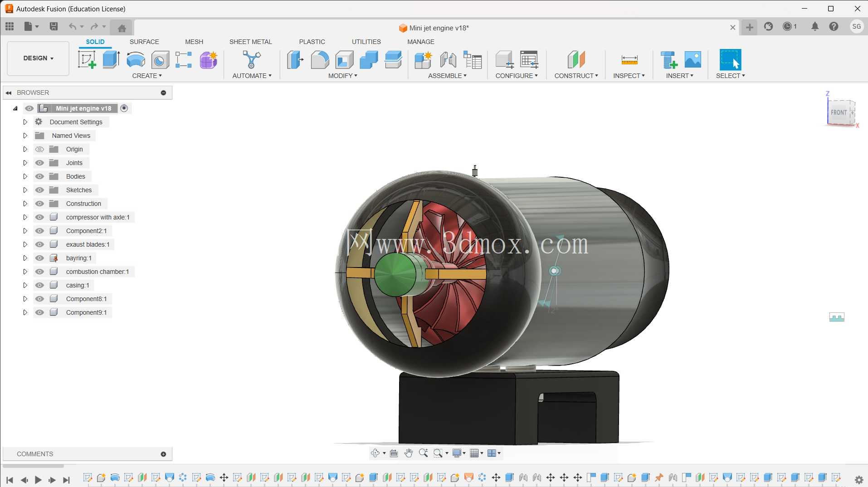Select the Press Pull tool
Screen dimensions: 868x487
[295, 59]
